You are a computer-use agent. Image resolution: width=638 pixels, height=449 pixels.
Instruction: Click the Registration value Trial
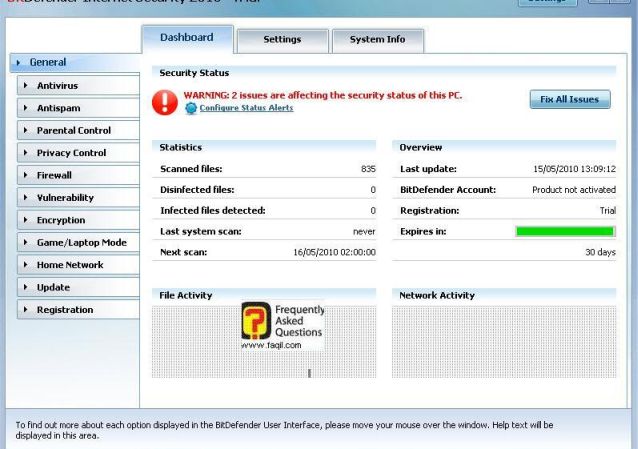607,210
